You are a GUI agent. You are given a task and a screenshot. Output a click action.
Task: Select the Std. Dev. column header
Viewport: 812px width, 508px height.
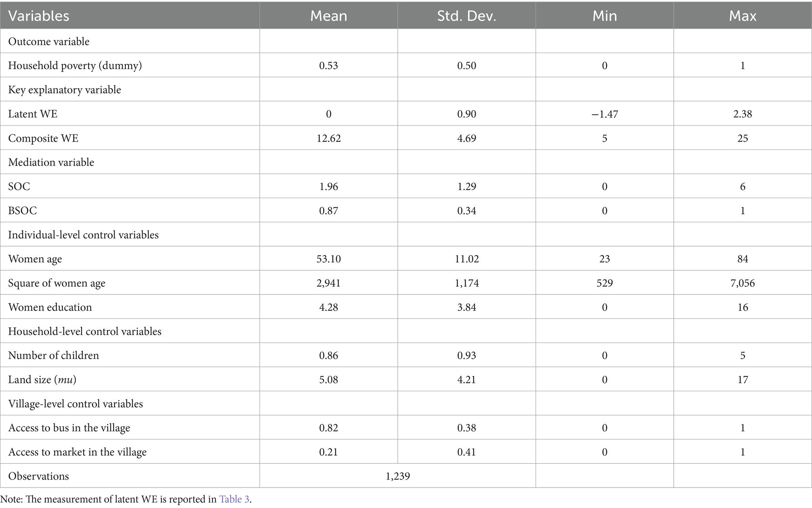point(466,16)
